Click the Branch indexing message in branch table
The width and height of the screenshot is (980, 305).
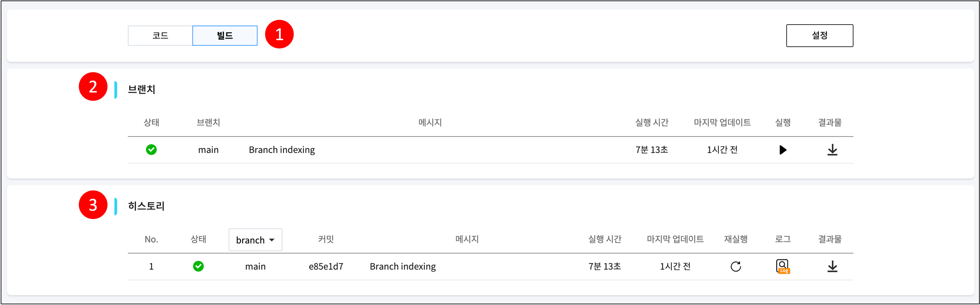point(282,150)
